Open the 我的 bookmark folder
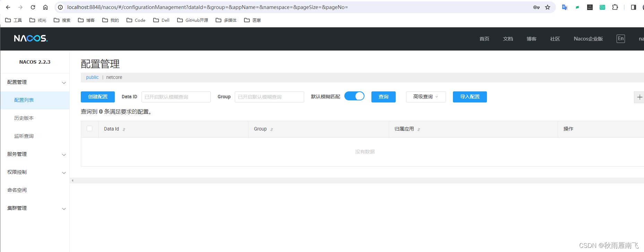This screenshot has width=644, height=252. pos(111,20)
